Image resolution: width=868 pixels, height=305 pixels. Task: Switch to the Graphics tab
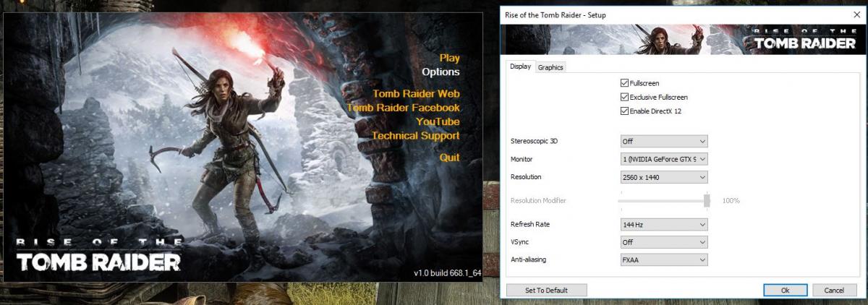pos(550,67)
